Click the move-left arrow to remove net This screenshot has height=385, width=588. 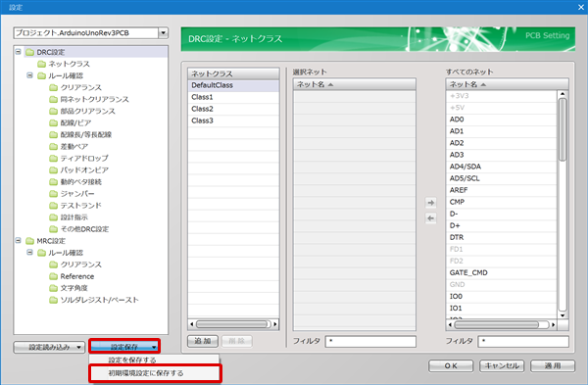431,218
